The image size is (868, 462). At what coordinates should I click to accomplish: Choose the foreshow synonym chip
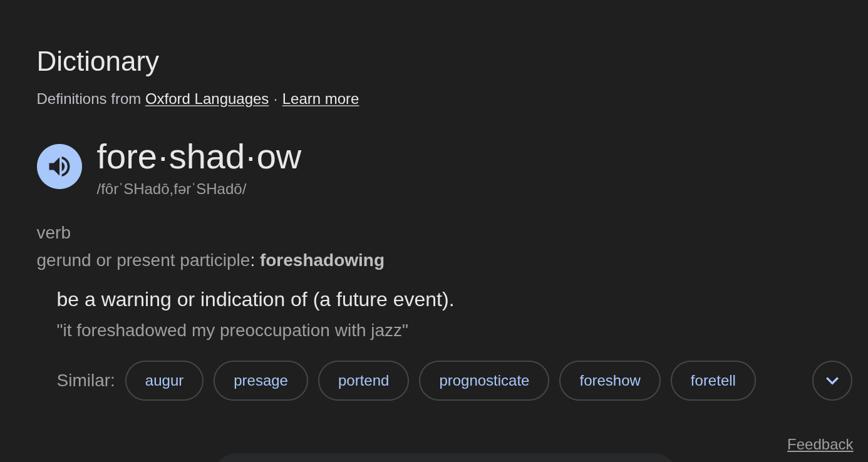pyautogui.click(x=609, y=381)
